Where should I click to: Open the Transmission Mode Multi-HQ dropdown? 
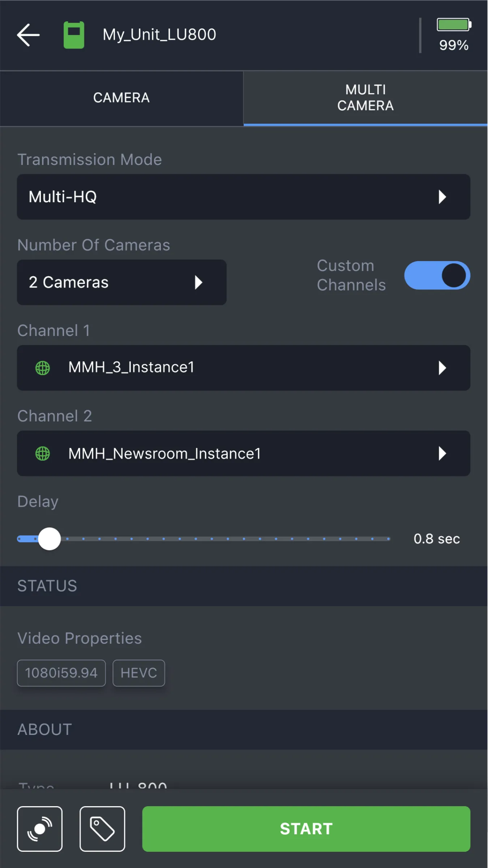coord(244,197)
